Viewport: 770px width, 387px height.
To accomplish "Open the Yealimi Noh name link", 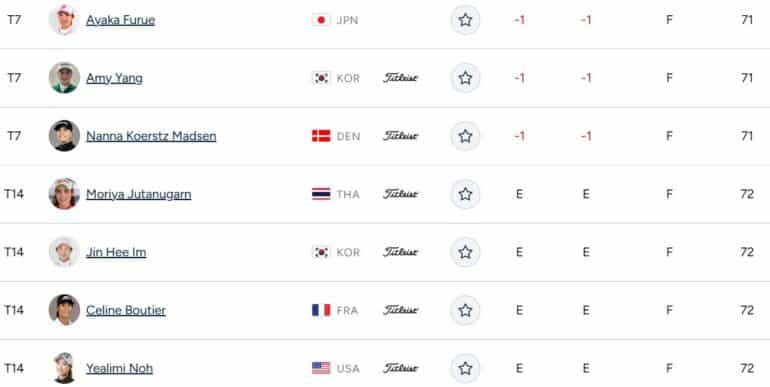I will (x=119, y=368).
